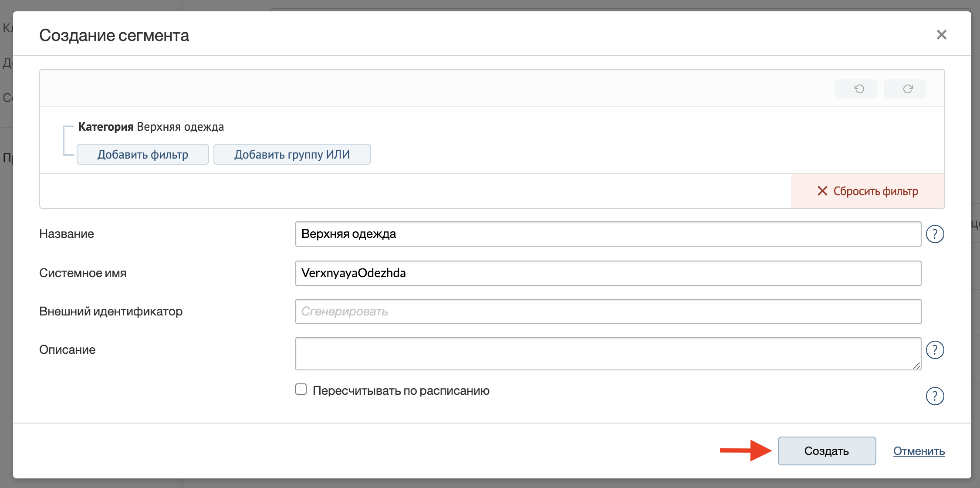This screenshot has height=488, width=980.
Task: Click the Добавить группу ИЛИ button
Action: pyautogui.click(x=292, y=154)
